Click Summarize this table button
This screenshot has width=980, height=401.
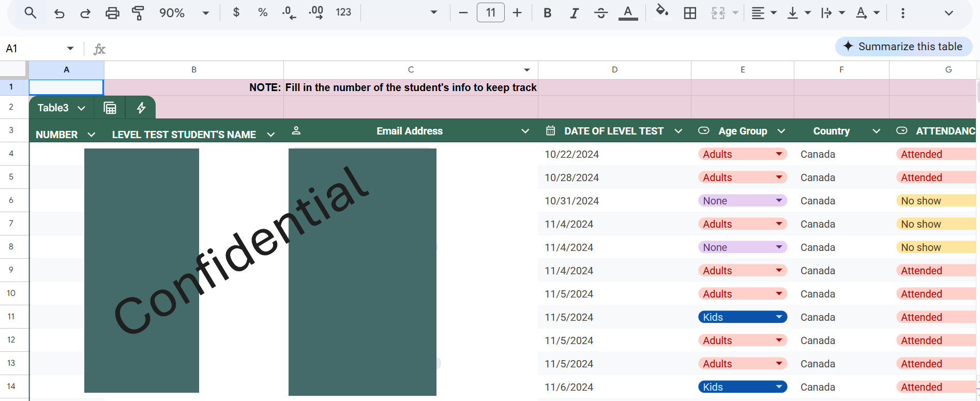pos(903,47)
